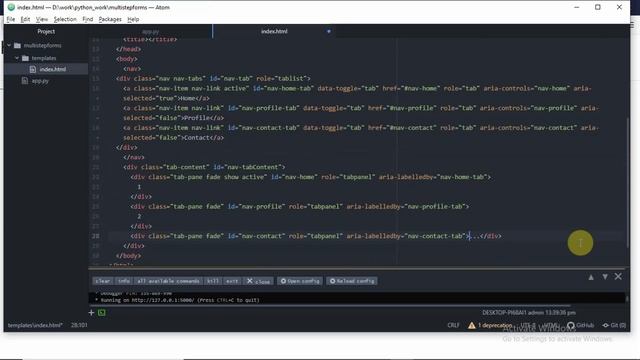Click the 'Home</a>' text in code
Screen dimensions: 640x360
click(x=195, y=98)
